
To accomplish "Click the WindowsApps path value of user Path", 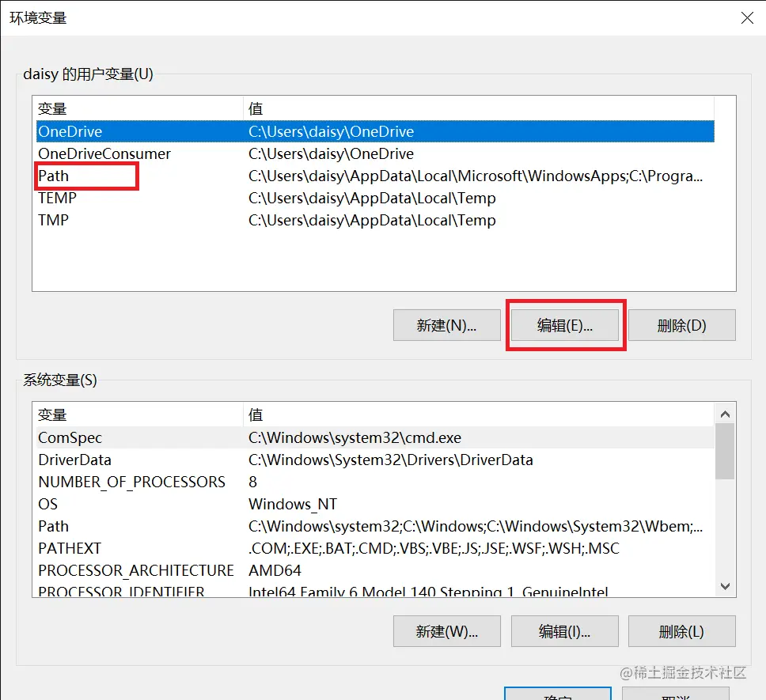I will [476, 176].
